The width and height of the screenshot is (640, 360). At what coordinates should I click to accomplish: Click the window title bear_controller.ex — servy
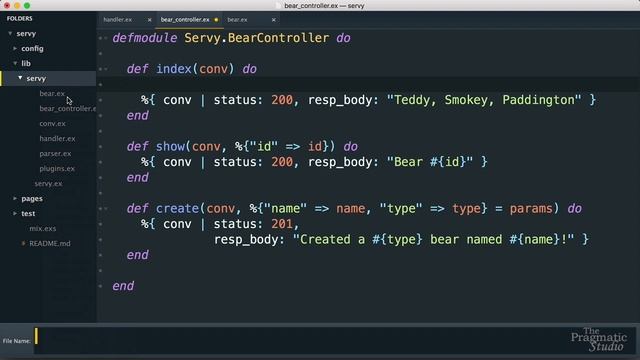pyautogui.click(x=324, y=6)
